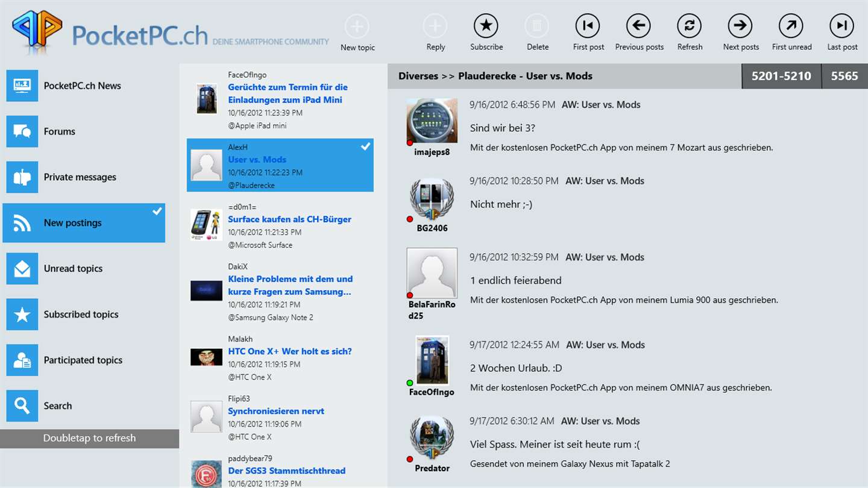The width and height of the screenshot is (868, 488).
Task: Click post text '2 Wochen Urlaub. :D'
Action: point(516,368)
